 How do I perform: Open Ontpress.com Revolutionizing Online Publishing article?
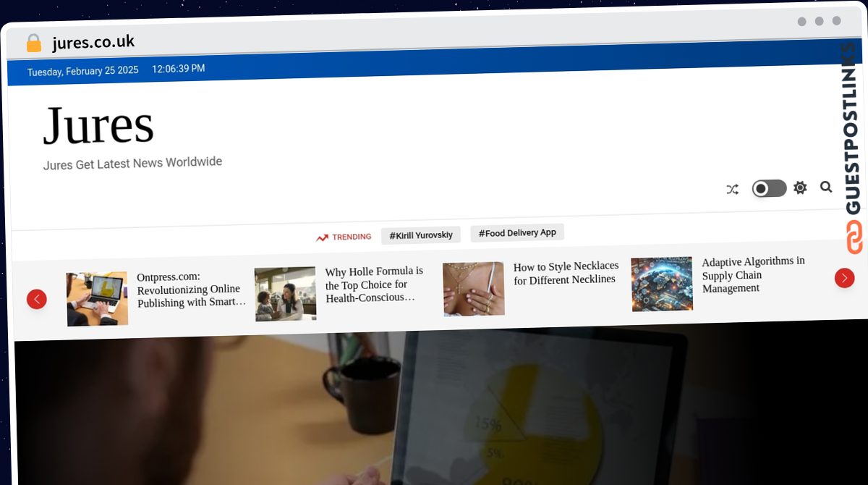[x=192, y=290]
